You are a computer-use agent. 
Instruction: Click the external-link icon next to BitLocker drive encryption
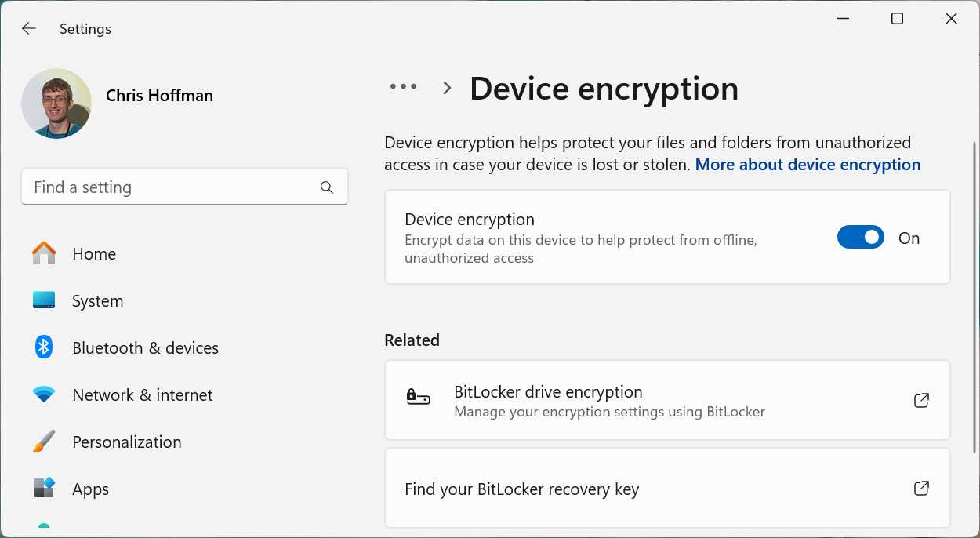(921, 400)
